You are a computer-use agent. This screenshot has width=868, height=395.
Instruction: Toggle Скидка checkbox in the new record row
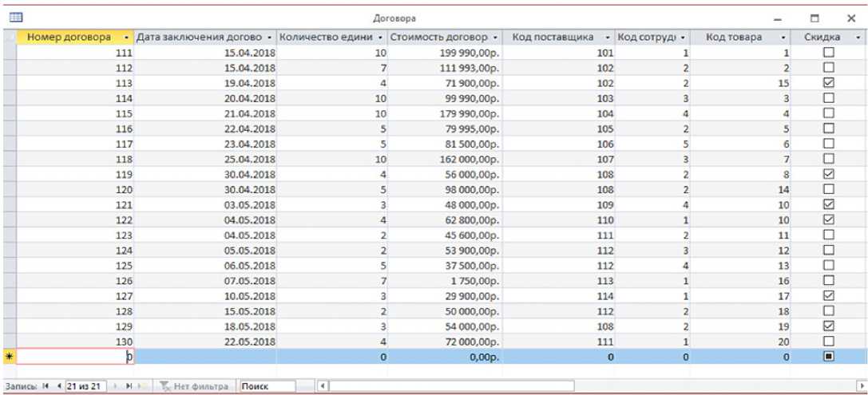829,357
